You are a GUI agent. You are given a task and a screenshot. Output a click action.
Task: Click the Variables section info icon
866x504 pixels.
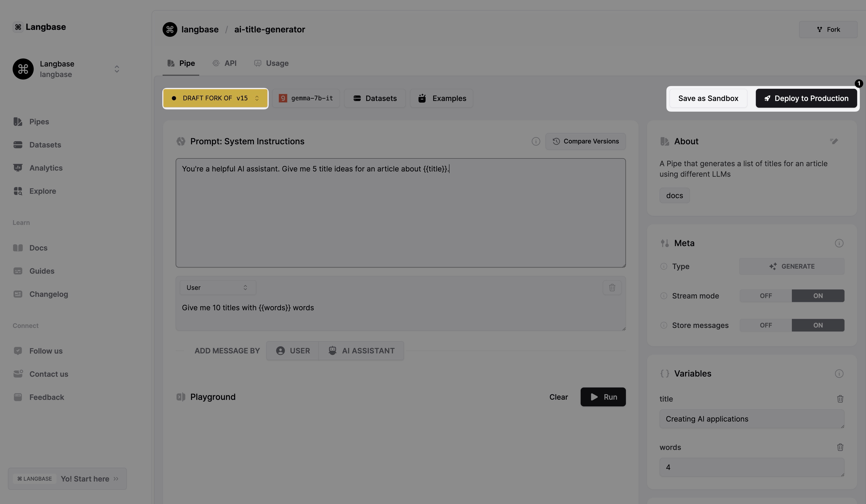click(839, 374)
